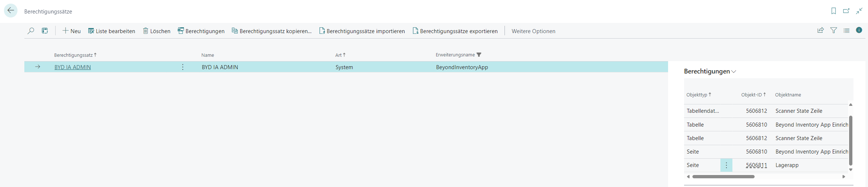Open the BYD IA ADMIN link
Viewport: 868px width, 187px height.
(x=73, y=67)
